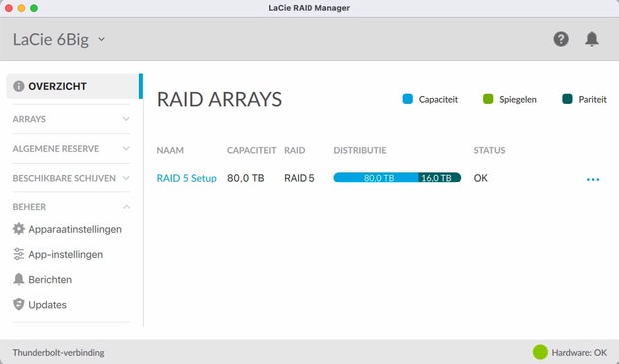619x364 pixels.
Task: Open the help question mark icon
Action: [x=561, y=39]
